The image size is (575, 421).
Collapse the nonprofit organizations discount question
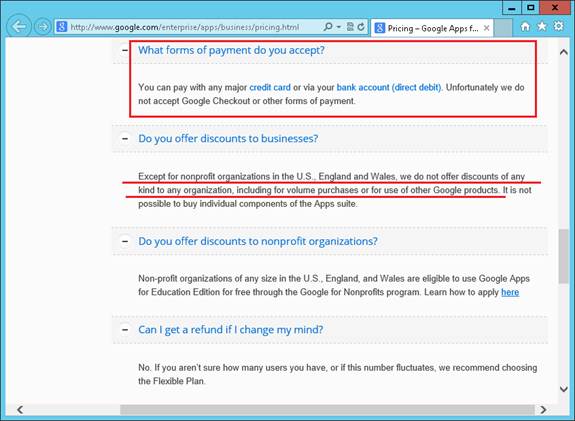125,241
